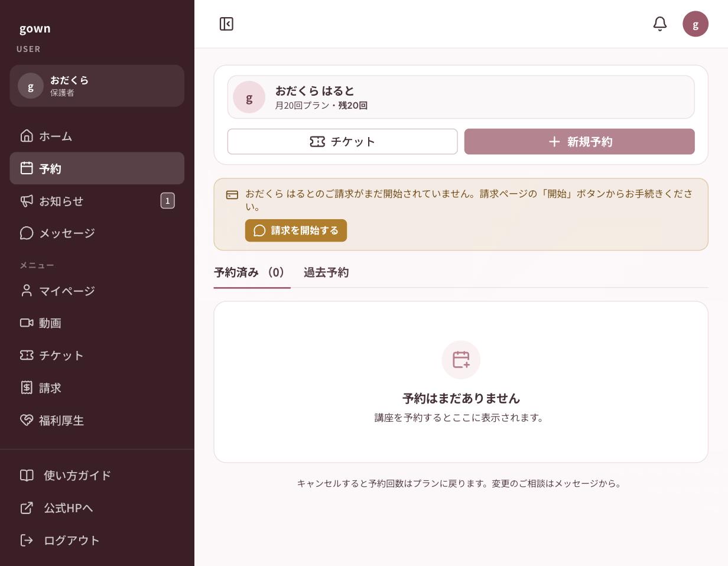
Task: Click the cancellation note text at bottom
Action: [459, 483]
